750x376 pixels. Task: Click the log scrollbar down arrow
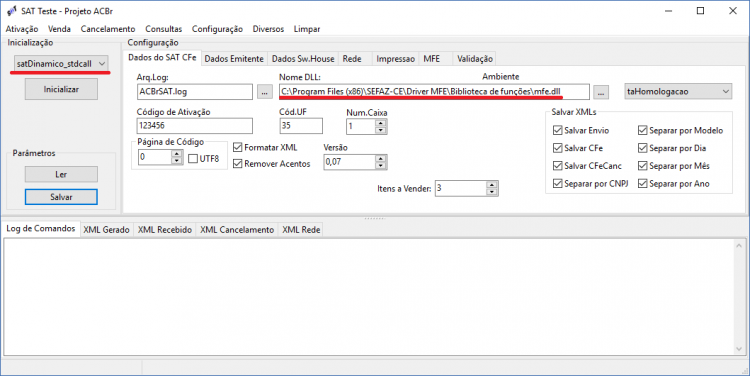(739, 350)
